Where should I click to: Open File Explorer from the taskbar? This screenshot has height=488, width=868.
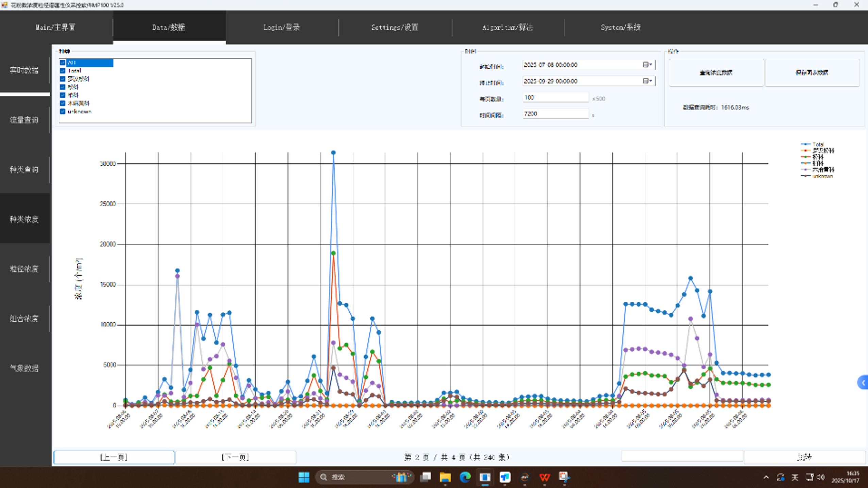(x=445, y=477)
